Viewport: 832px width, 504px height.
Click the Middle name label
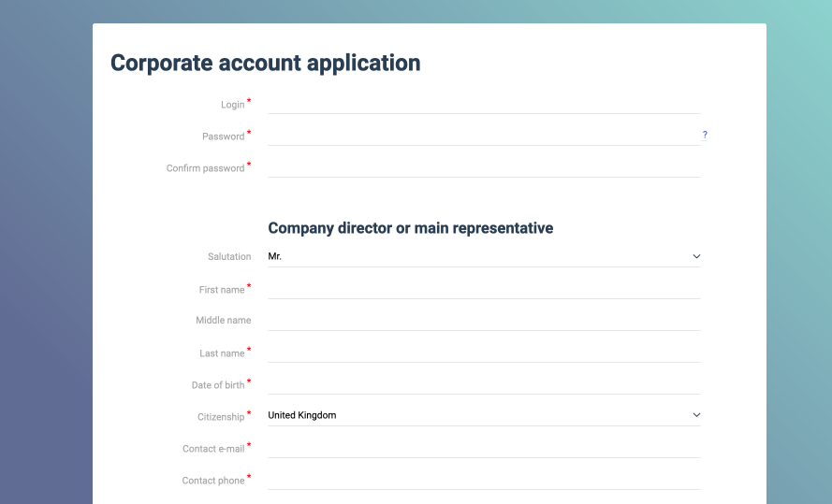224,320
